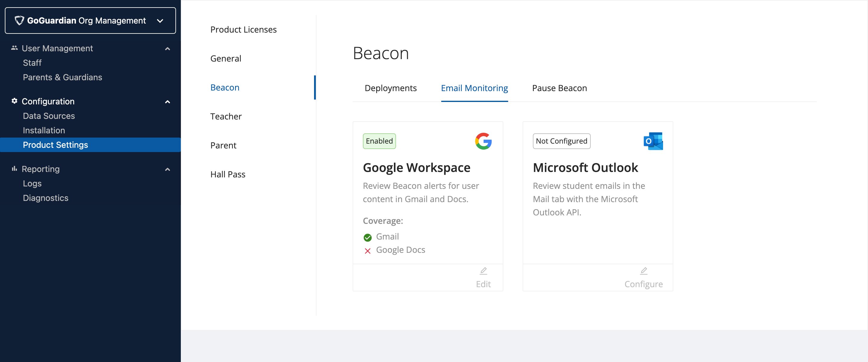The height and width of the screenshot is (362, 868).
Task: Click Edit on Google Workspace card
Action: click(x=483, y=284)
